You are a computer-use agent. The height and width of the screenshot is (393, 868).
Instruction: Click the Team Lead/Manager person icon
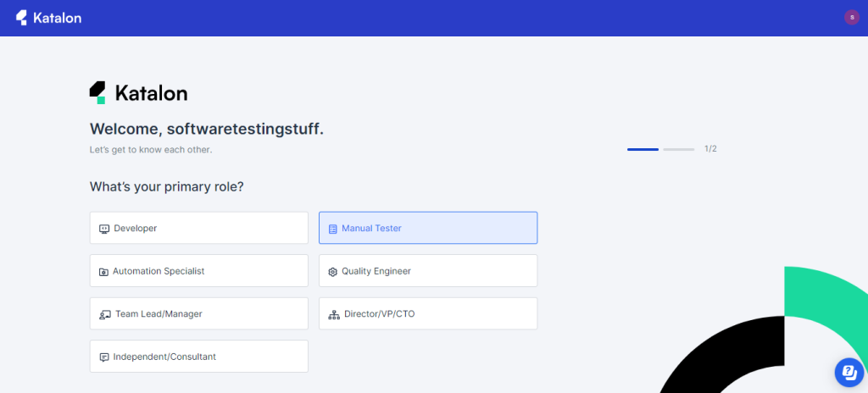pyautogui.click(x=105, y=314)
